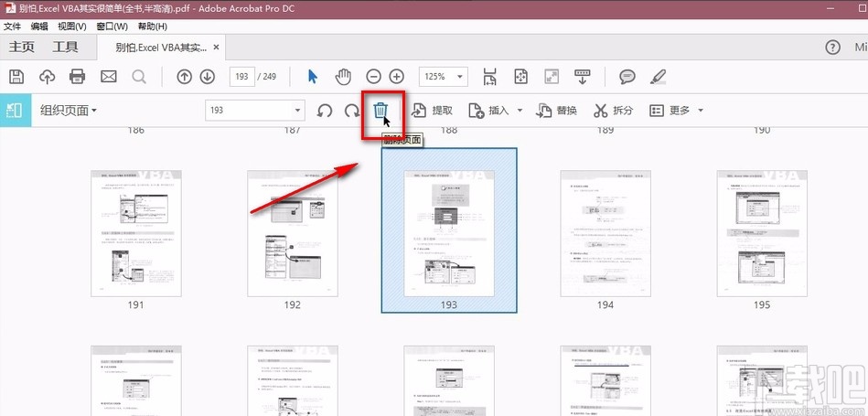Screen dimensions: 868x416
Task: Open the 组织页面 dropdown
Action: coord(68,111)
